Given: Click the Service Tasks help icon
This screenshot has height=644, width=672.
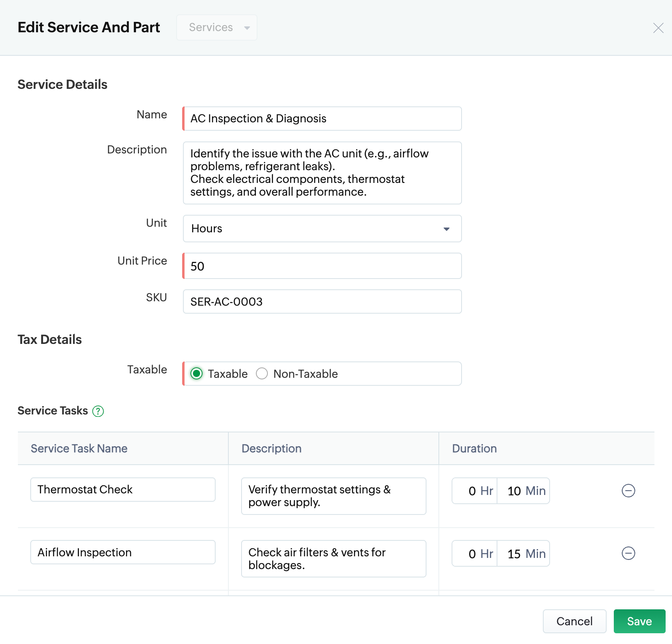Looking at the screenshot, I should (98, 411).
